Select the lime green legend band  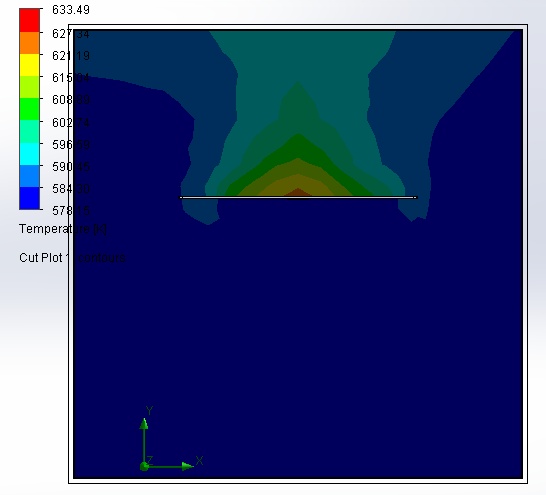[30, 87]
